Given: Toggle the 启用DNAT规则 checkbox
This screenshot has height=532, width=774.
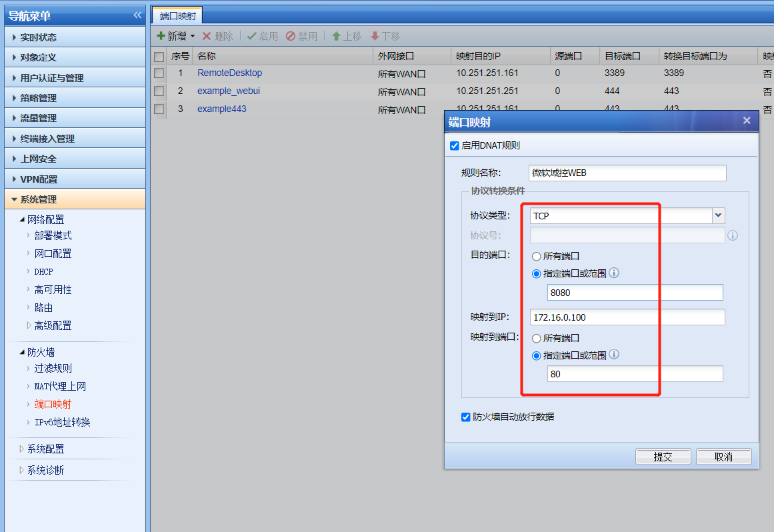Looking at the screenshot, I should pos(455,145).
